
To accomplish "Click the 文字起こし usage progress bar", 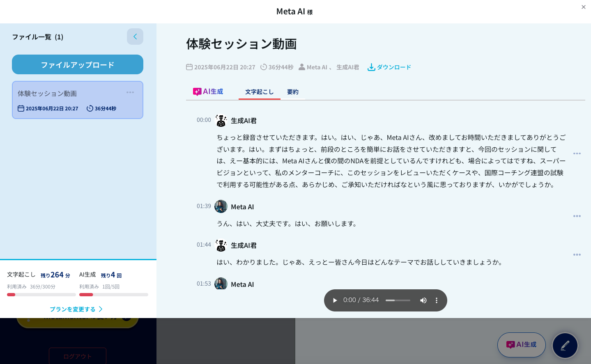I will tap(41, 295).
